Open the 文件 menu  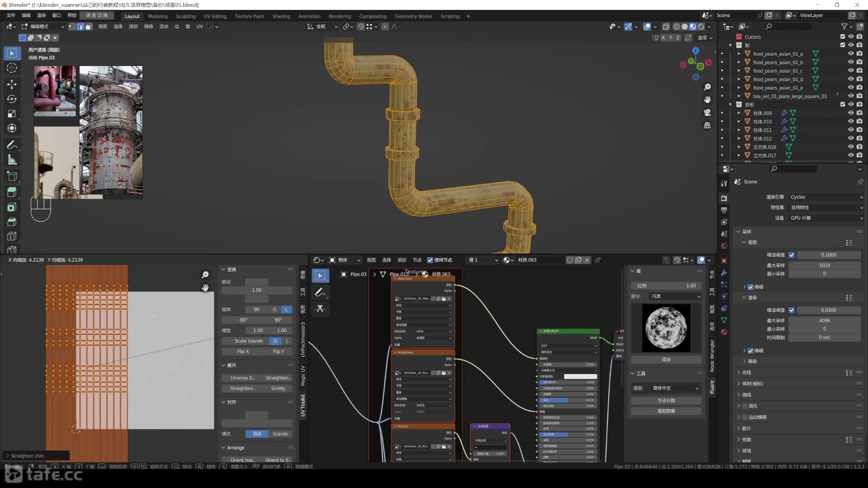pyautogui.click(x=11, y=15)
